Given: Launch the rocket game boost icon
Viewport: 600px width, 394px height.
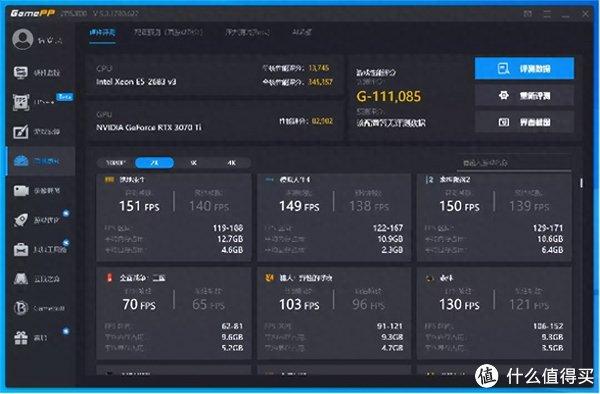Looking at the screenshot, I should (21, 220).
